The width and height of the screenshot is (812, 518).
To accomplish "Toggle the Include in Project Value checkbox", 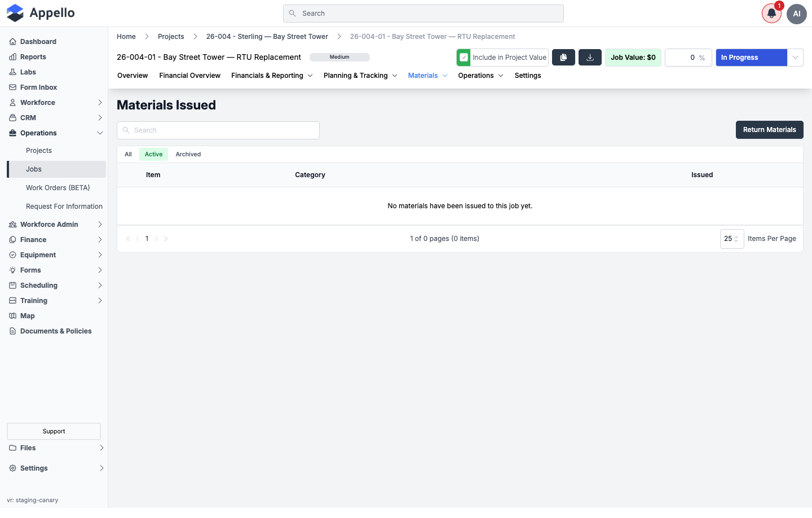I will pos(464,58).
